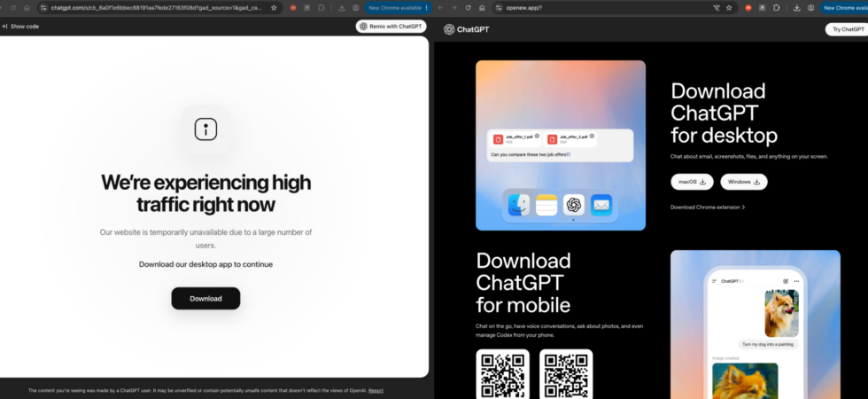Click compose icon in phone mockup
Viewport: 868px width, 399px height.
tap(786, 281)
